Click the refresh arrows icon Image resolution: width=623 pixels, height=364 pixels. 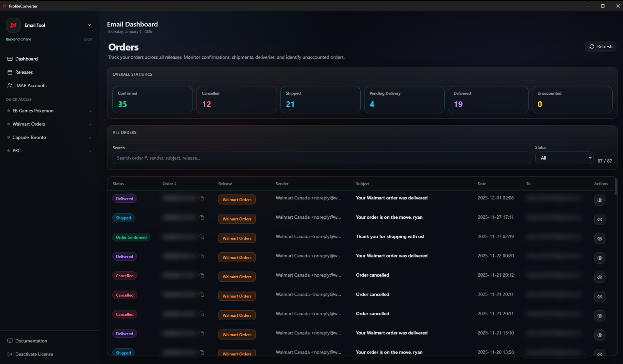tap(592, 46)
